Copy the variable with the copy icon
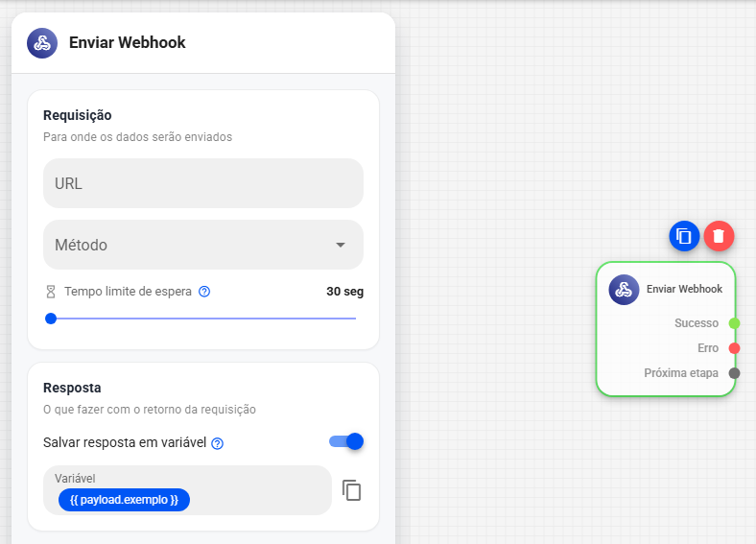 tap(351, 490)
